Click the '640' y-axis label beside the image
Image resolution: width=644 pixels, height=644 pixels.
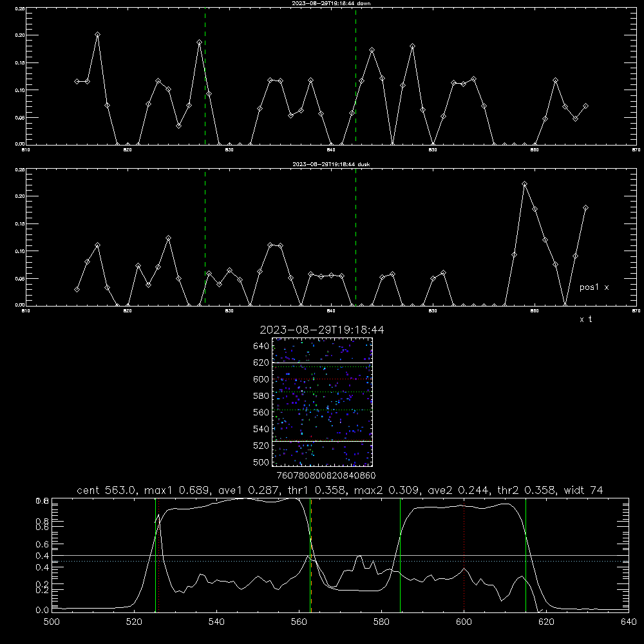[261, 346]
